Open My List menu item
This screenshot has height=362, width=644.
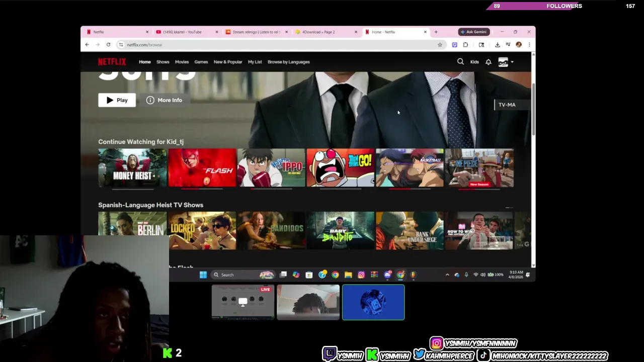[x=255, y=62]
